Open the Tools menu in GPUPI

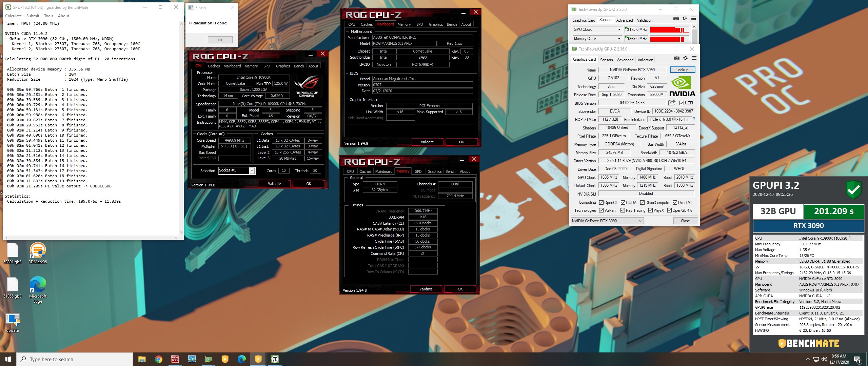click(x=49, y=16)
